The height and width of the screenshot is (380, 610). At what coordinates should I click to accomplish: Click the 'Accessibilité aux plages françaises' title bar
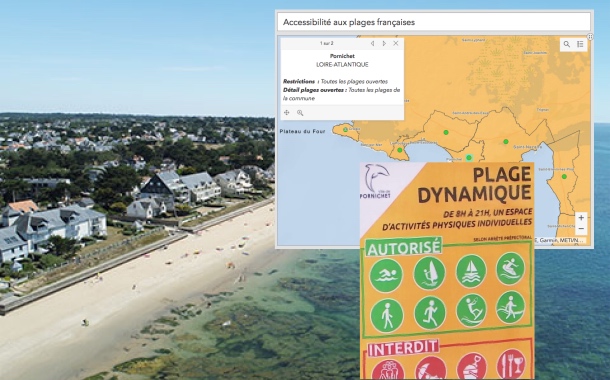point(434,22)
